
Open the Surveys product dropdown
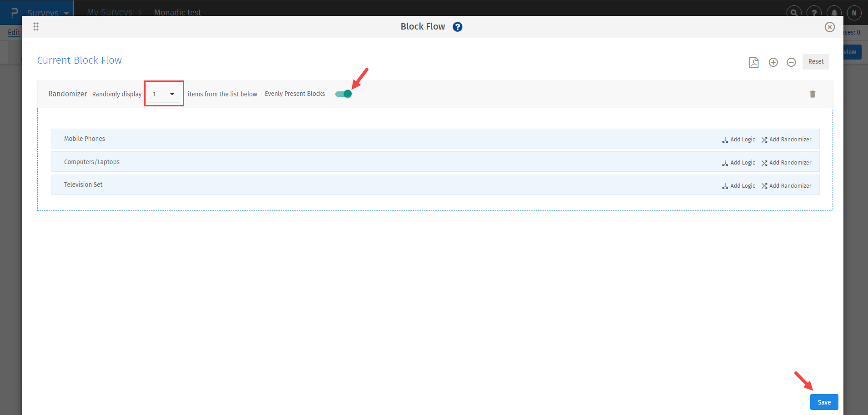pos(48,13)
